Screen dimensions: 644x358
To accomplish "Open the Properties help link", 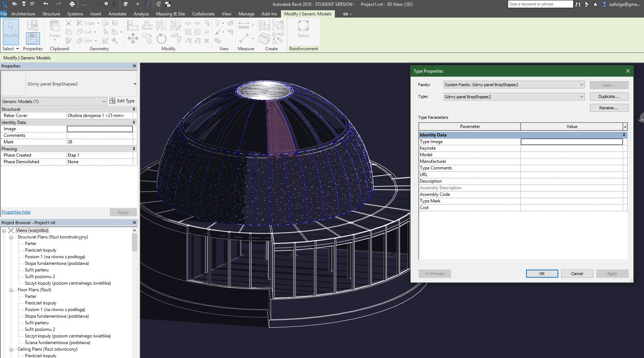I will pos(16,212).
